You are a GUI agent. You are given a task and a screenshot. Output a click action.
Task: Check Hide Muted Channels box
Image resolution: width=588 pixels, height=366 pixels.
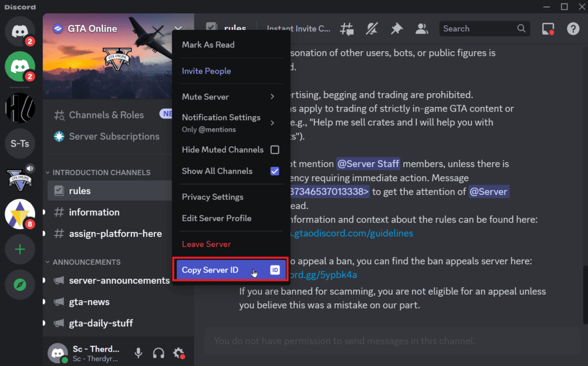[x=275, y=150]
